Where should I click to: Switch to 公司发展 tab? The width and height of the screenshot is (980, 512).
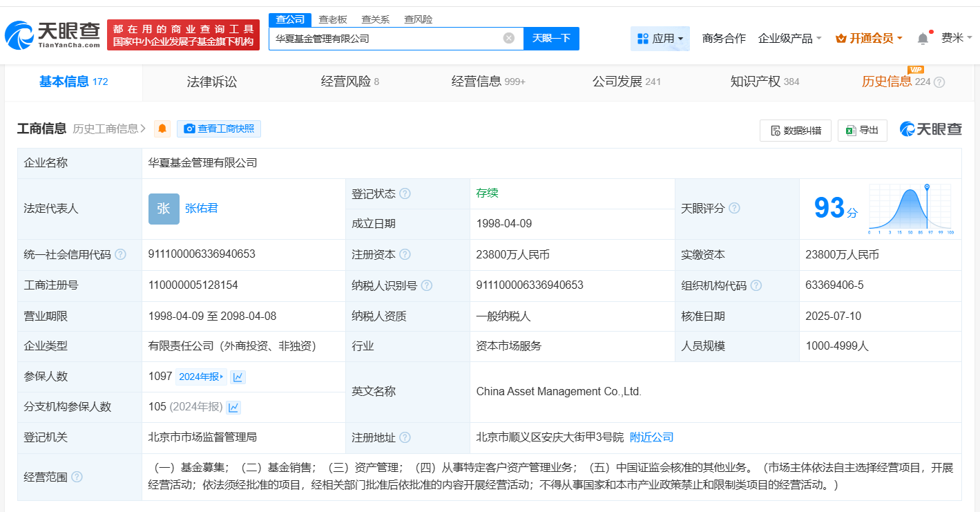point(626,82)
